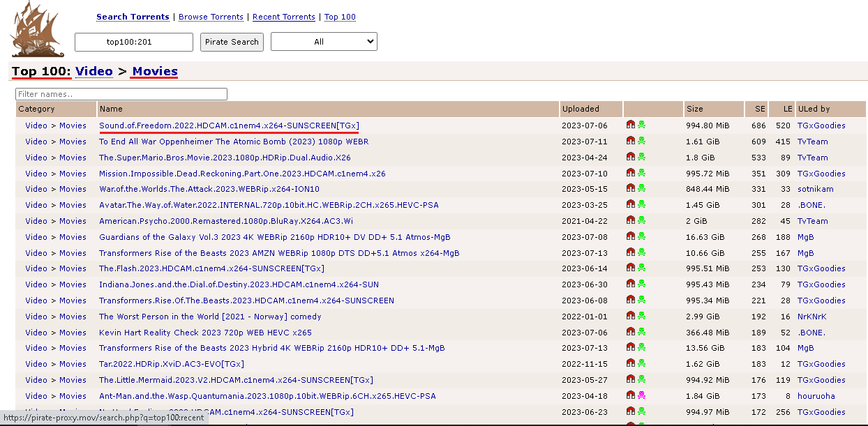The height and width of the screenshot is (426, 868).
Task: Open uploader houruoha profile link
Action: tap(816, 396)
